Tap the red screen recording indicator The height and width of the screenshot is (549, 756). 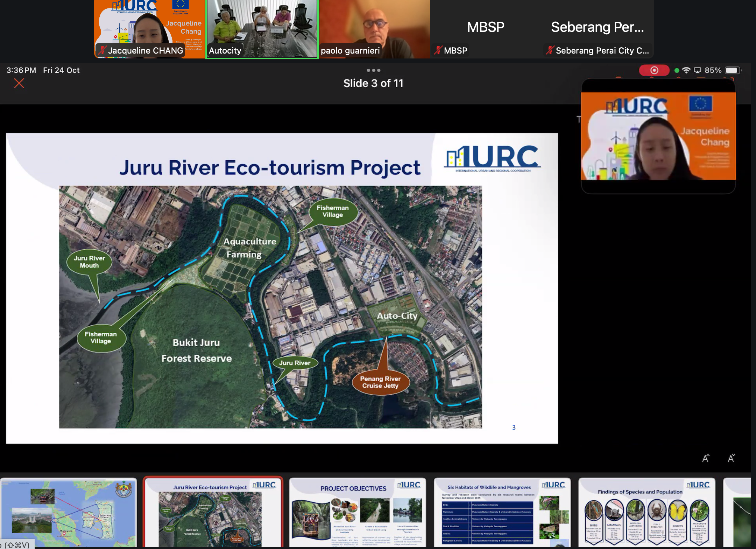pyautogui.click(x=654, y=70)
